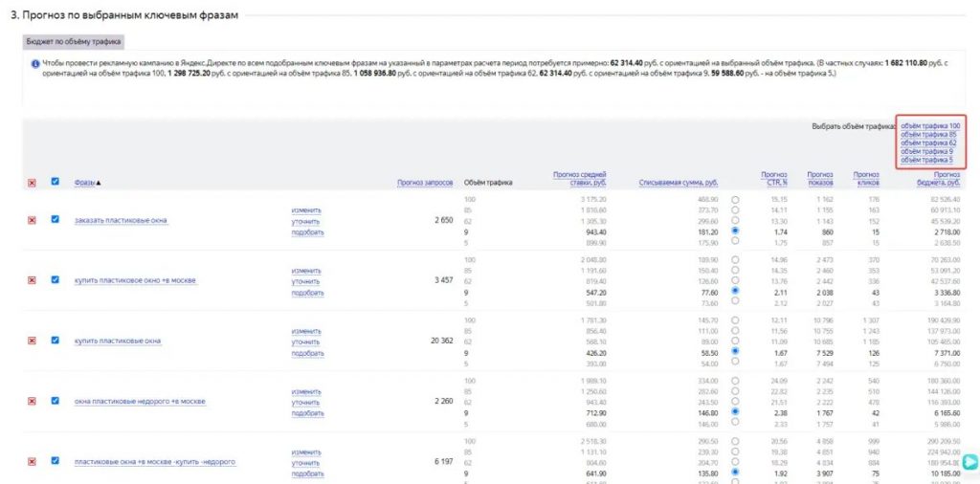Open phrase link 'окна пластиковые недорого +в москве'
980x484 pixels.
click(x=140, y=401)
